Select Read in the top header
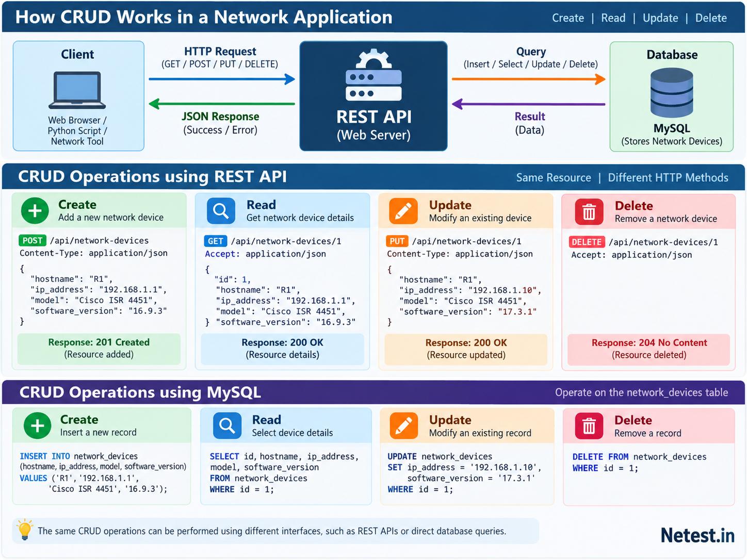 tap(613, 18)
